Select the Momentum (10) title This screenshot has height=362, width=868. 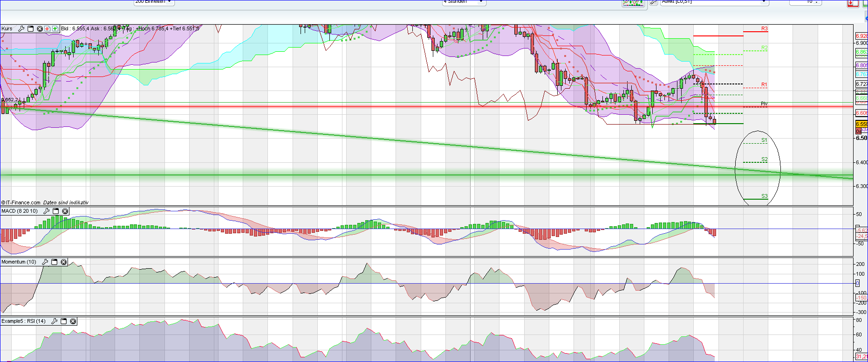click(19, 262)
